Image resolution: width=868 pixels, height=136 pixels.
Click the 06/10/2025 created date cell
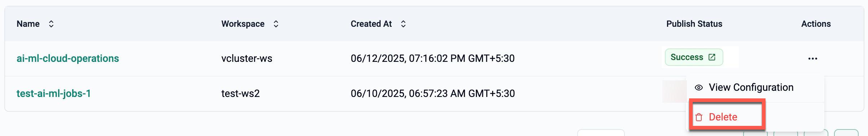tap(433, 93)
